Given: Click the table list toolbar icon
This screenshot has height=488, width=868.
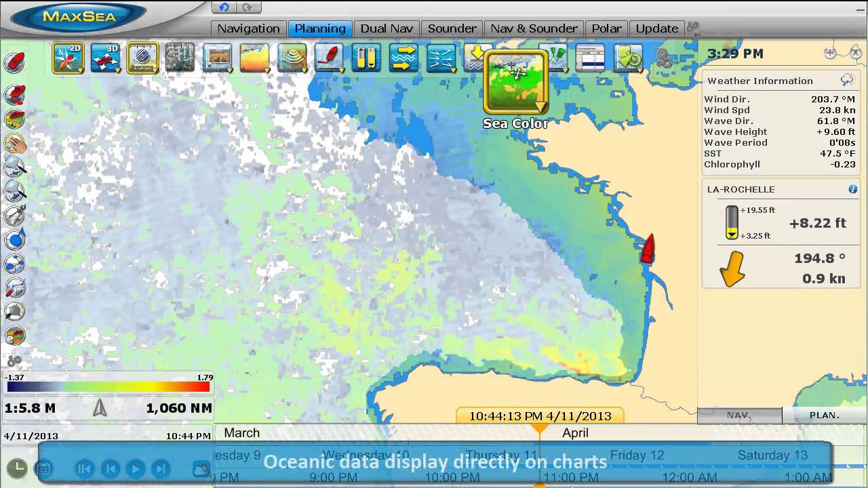Looking at the screenshot, I should [x=590, y=58].
